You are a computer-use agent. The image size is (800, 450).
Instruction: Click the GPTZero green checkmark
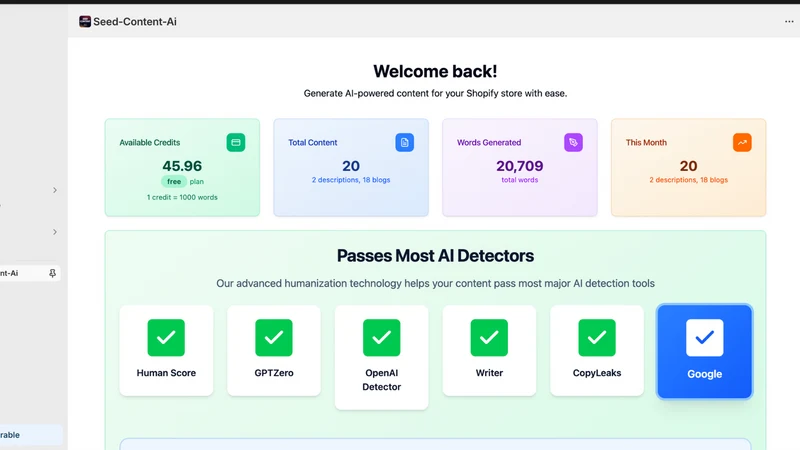coord(274,338)
